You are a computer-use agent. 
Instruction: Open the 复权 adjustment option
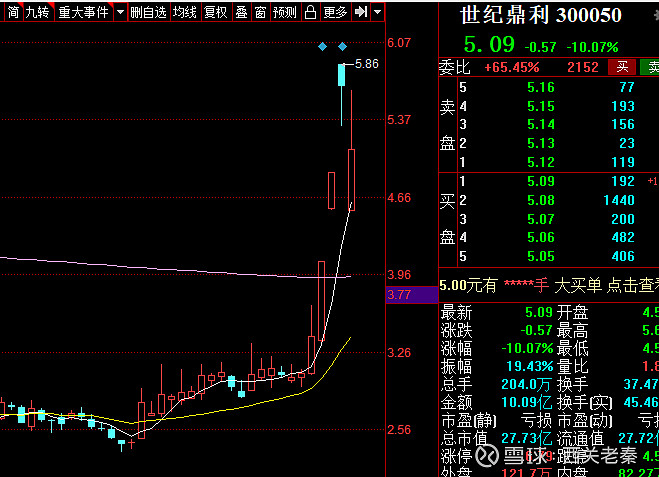(x=215, y=12)
